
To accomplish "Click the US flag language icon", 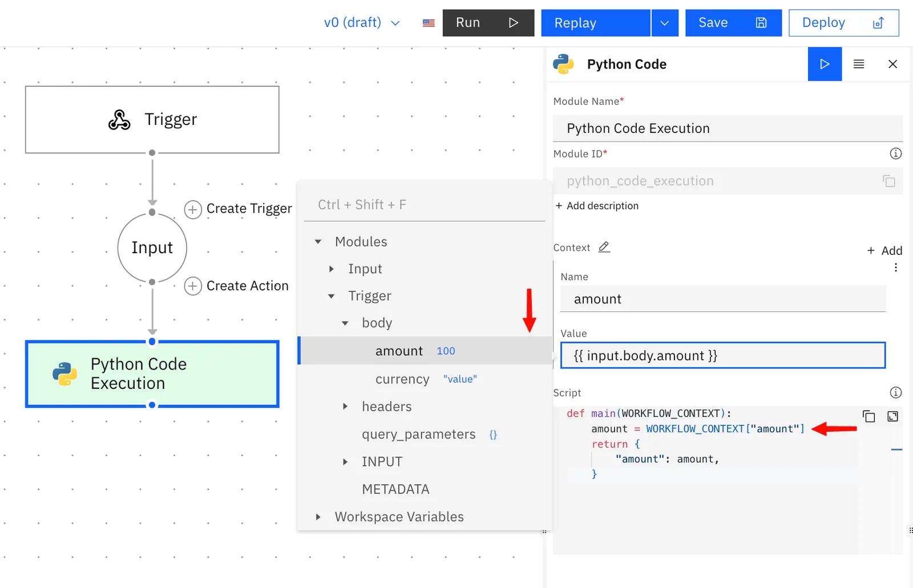I will 429,23.
